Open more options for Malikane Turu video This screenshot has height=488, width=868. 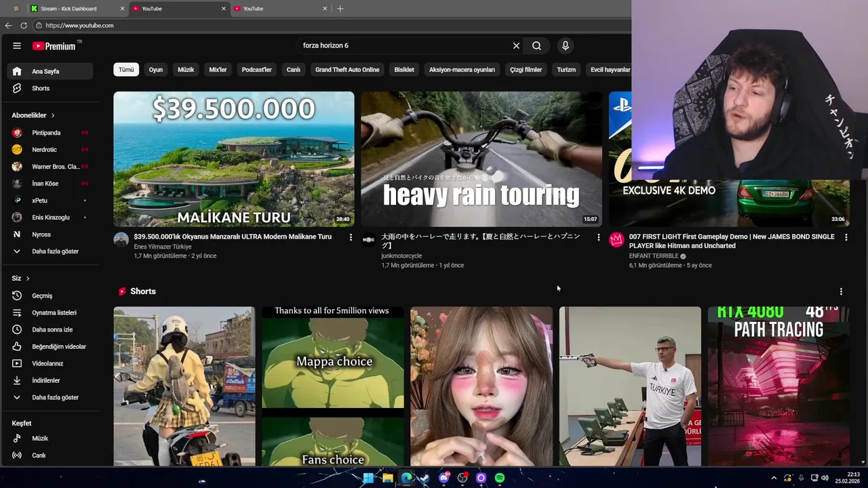351,237
